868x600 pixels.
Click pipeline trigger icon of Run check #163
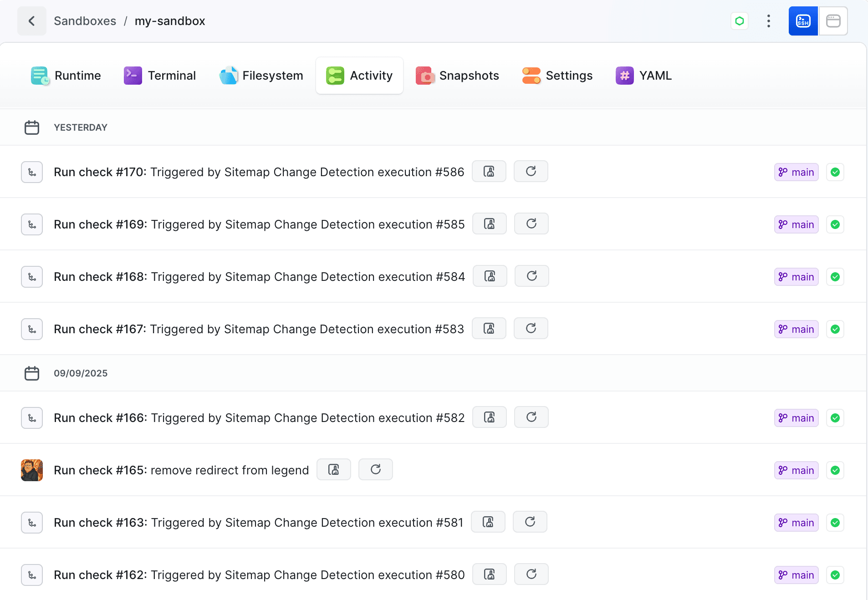click(32, 523)
